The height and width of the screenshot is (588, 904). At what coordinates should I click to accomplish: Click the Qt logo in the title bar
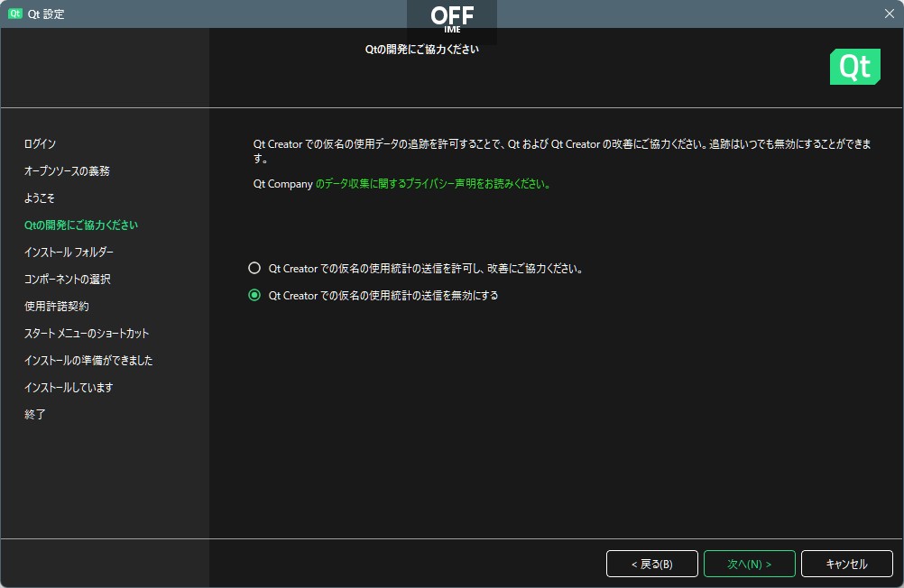(x=15, y=14)
